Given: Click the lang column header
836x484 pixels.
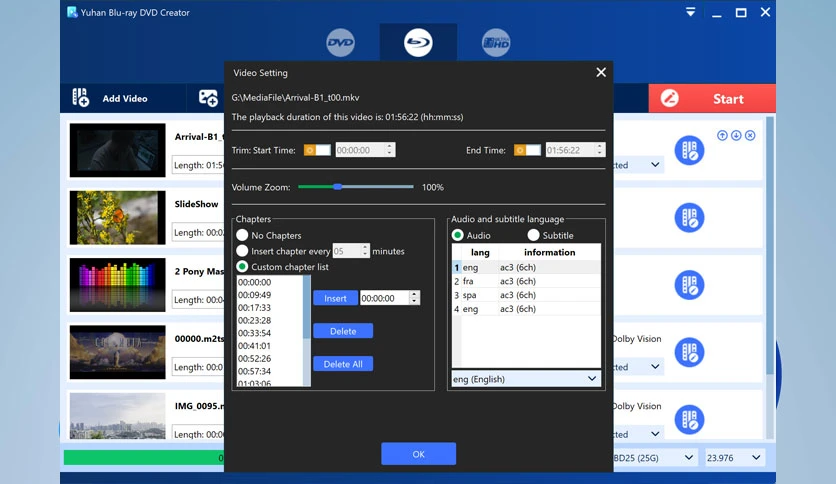Looking at the screenshot, I should [x=480, y=252].
